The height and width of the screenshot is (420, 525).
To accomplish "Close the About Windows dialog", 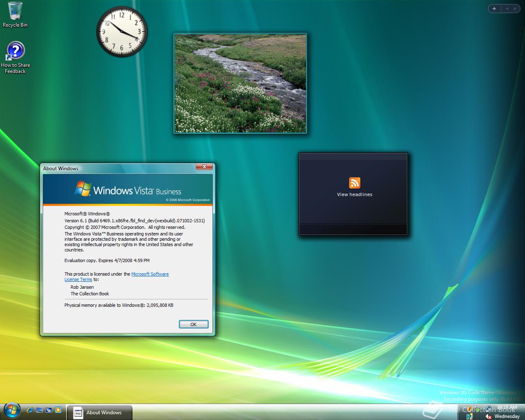I will pos(204,167).
